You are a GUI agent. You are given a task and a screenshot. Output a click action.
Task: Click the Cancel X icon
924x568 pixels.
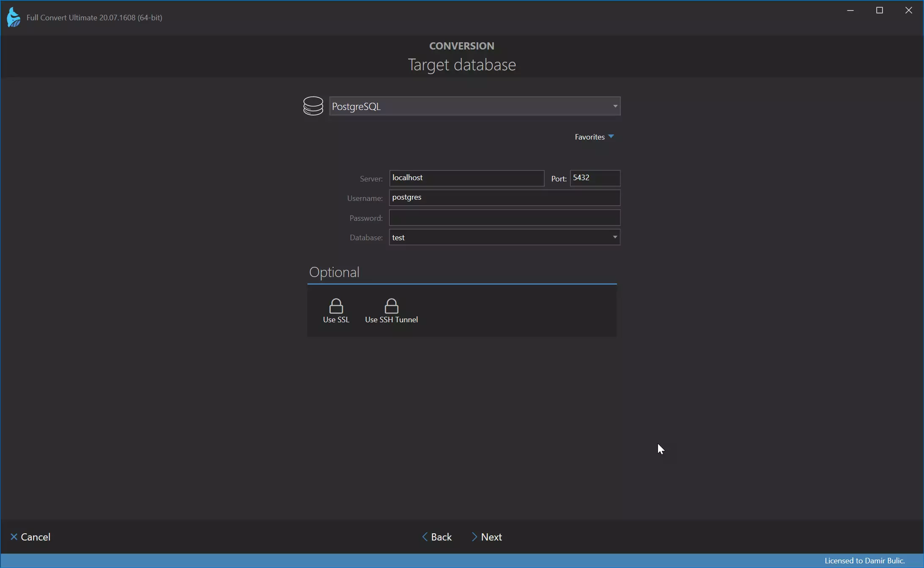click(14, 536)
